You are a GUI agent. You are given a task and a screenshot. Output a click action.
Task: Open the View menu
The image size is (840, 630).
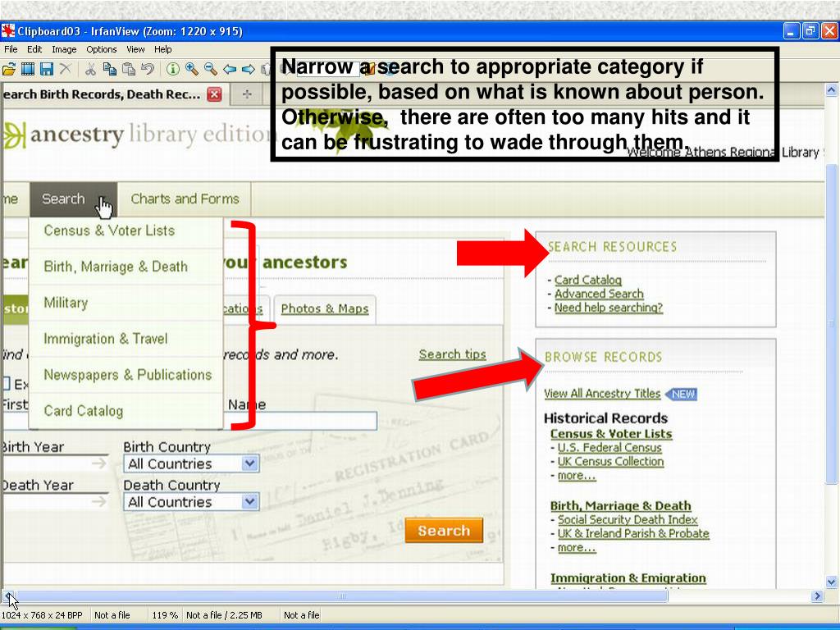[135, 49]
